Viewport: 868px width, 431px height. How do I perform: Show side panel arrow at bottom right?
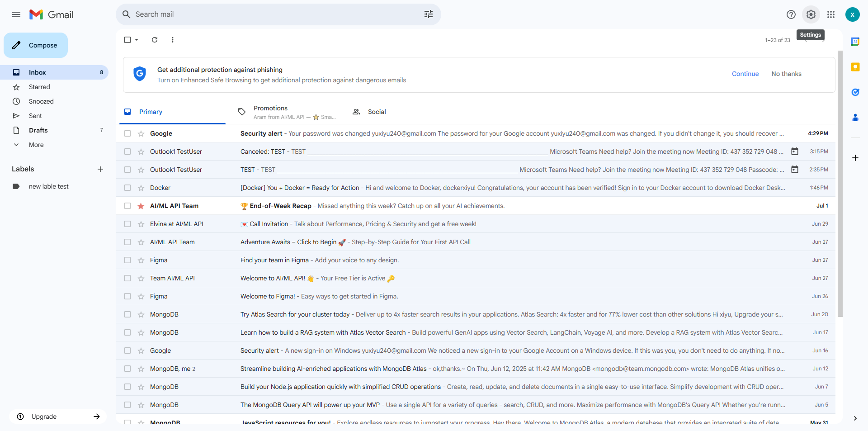point(855,418)
